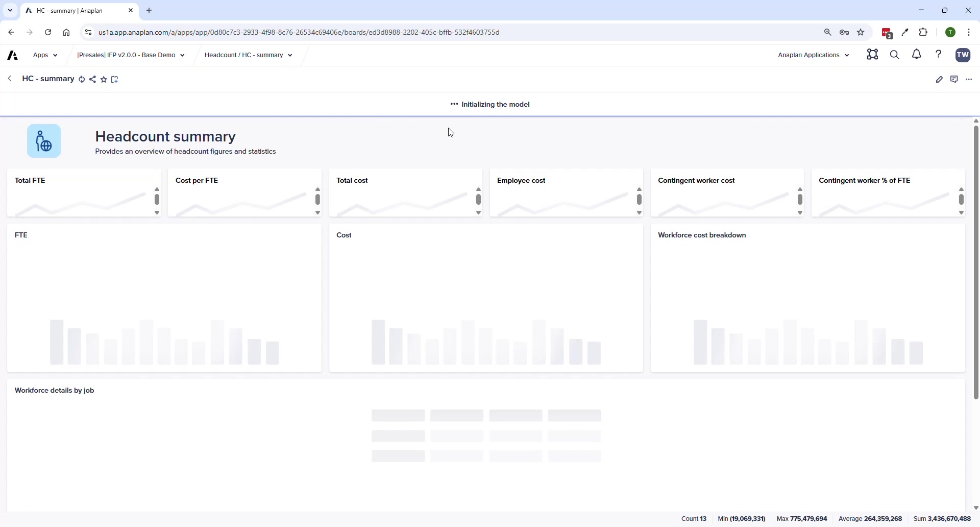Open Anaplan help
Image resolution: width=980 pixels, height=527 pixels.
coord(939,55)
